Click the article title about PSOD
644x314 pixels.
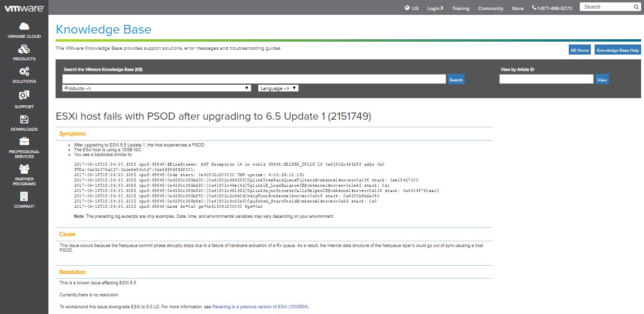click(x=214, y=116)
